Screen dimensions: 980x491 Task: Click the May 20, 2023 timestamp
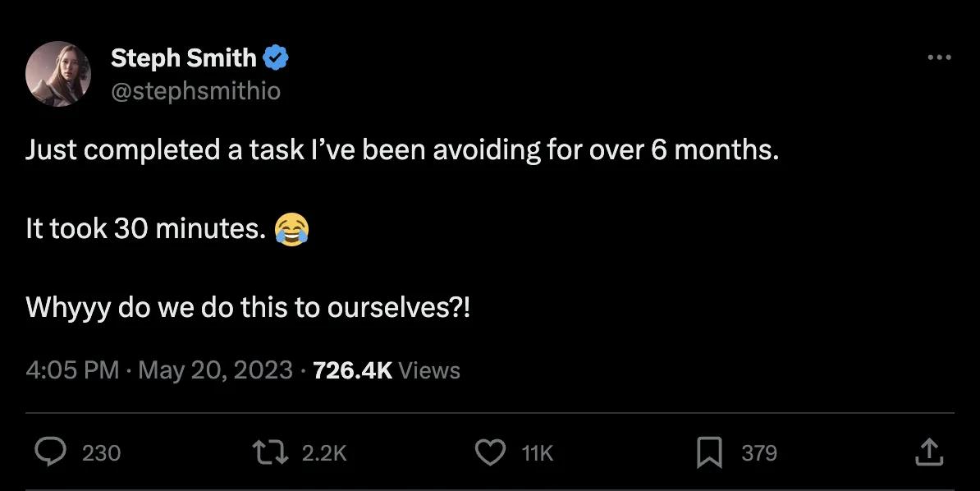213,370
